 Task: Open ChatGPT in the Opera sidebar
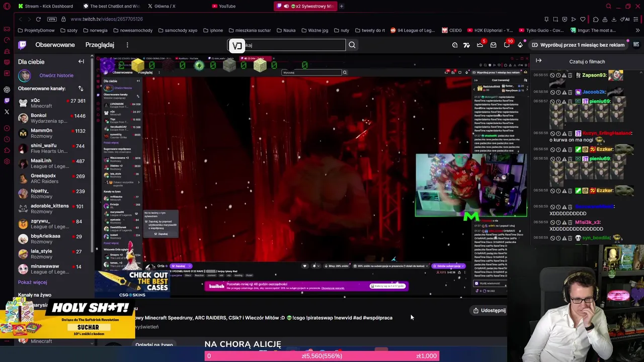click(x=7, y=89)
